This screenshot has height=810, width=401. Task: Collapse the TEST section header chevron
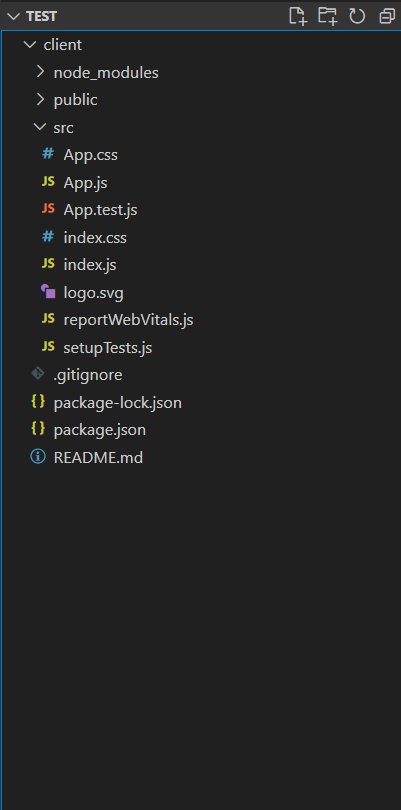coord(13,17)
